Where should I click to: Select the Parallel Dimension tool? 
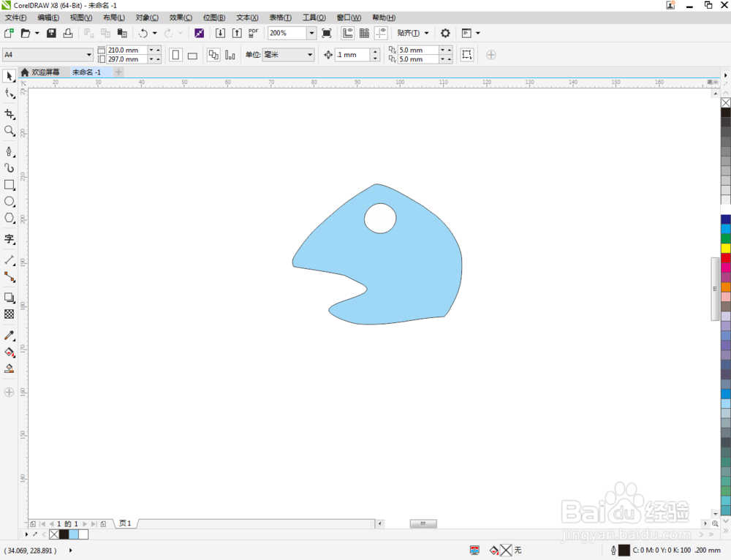pyautogui.click(x=9, y=260)
